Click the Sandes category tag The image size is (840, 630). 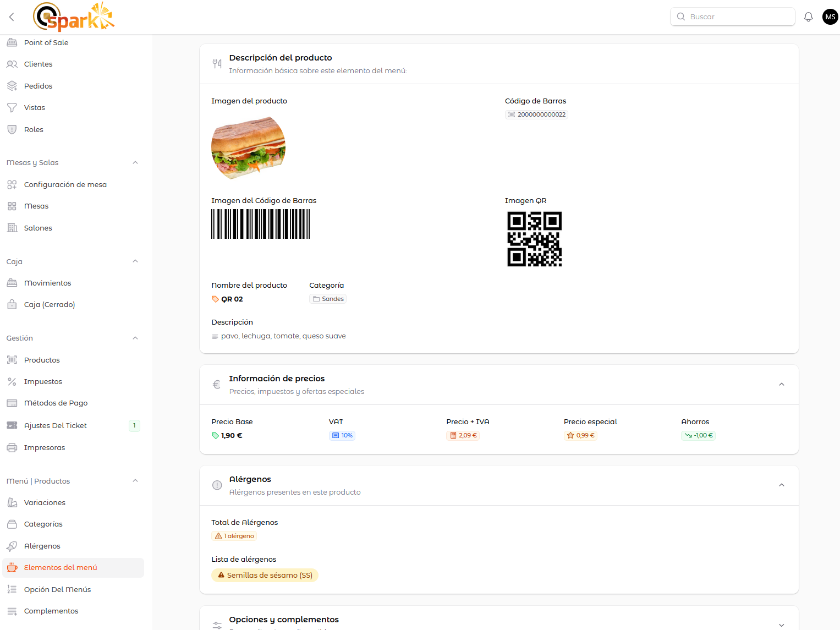coord(328,299)
